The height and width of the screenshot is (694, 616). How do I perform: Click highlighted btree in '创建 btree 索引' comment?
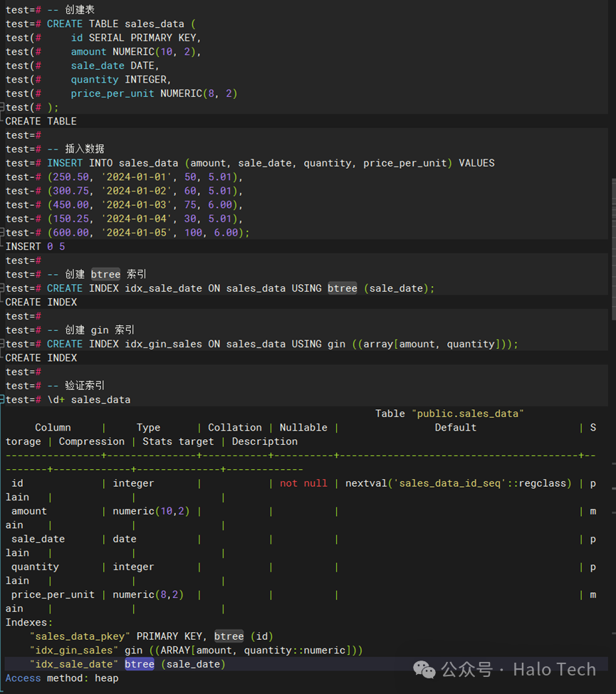click(x=105, y=275)
